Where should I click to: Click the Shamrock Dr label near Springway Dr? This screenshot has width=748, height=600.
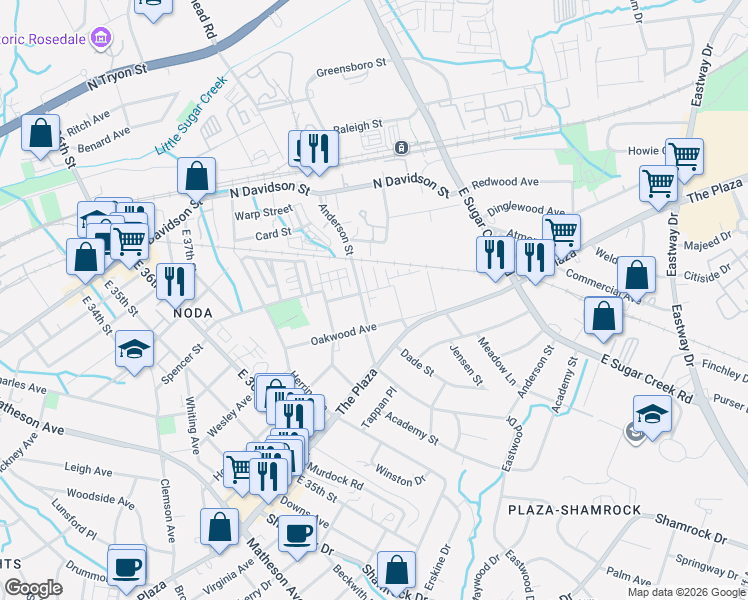[691, 529]
